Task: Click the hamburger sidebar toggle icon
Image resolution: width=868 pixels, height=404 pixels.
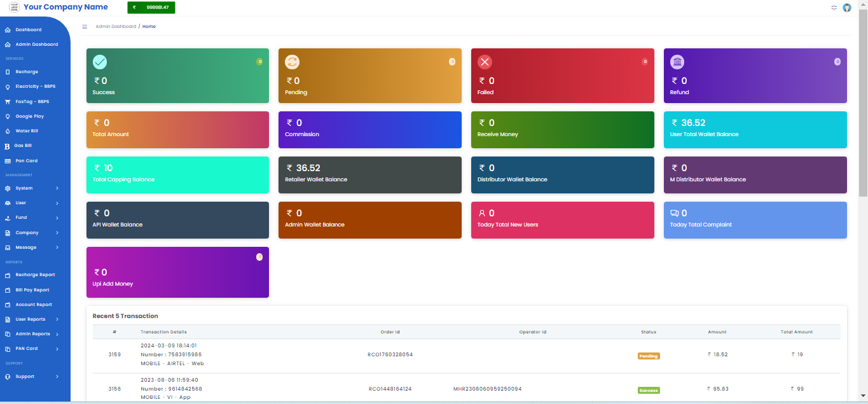Action: [85, 27]
